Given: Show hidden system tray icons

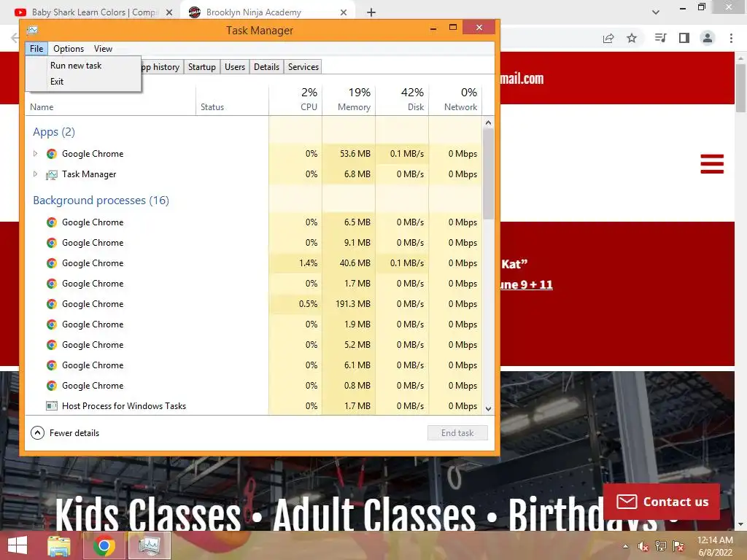Looking at the screenshot, I should tap(625, 546).
